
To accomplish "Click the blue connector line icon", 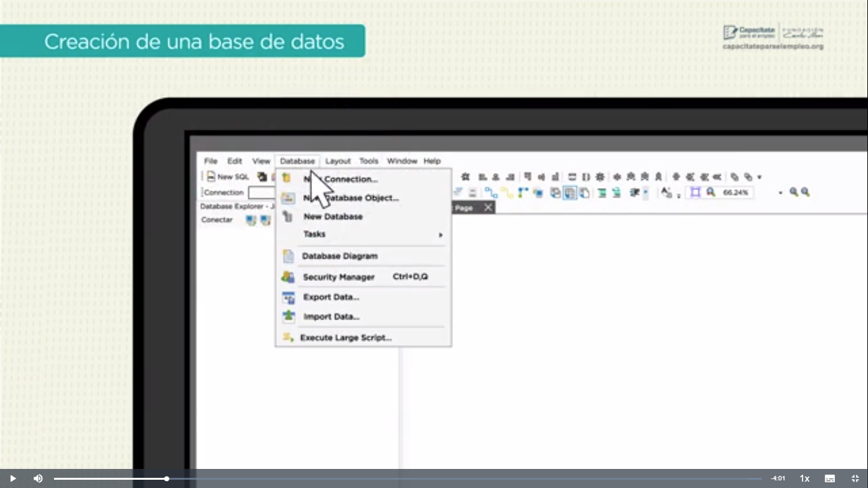I will (x=491, y=193).
